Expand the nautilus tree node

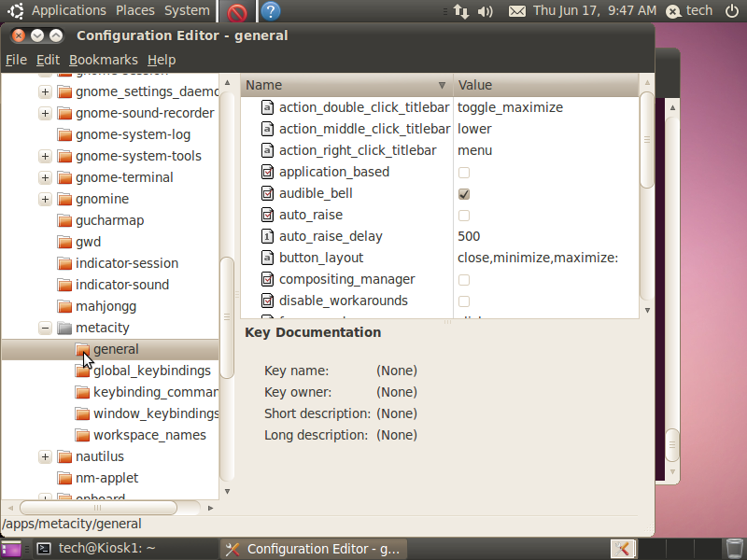(45, 456)
